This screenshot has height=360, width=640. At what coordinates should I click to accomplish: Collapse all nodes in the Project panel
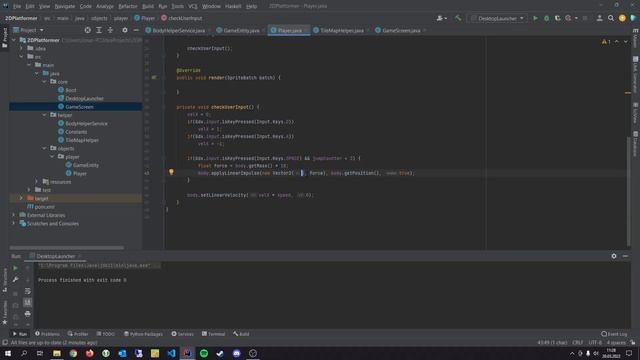point(110,30)
